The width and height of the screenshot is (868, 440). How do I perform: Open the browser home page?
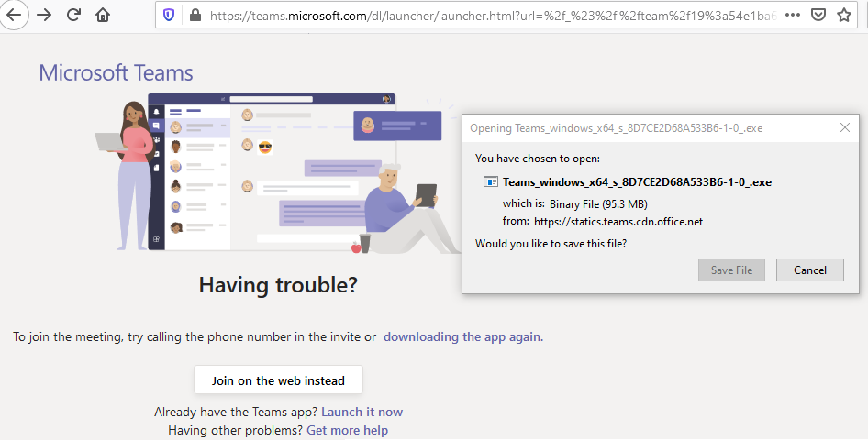tap(103, 15)
